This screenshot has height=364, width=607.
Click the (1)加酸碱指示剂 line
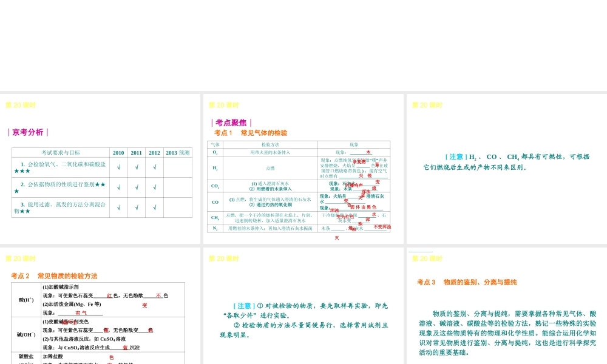[x=61, y=287]
